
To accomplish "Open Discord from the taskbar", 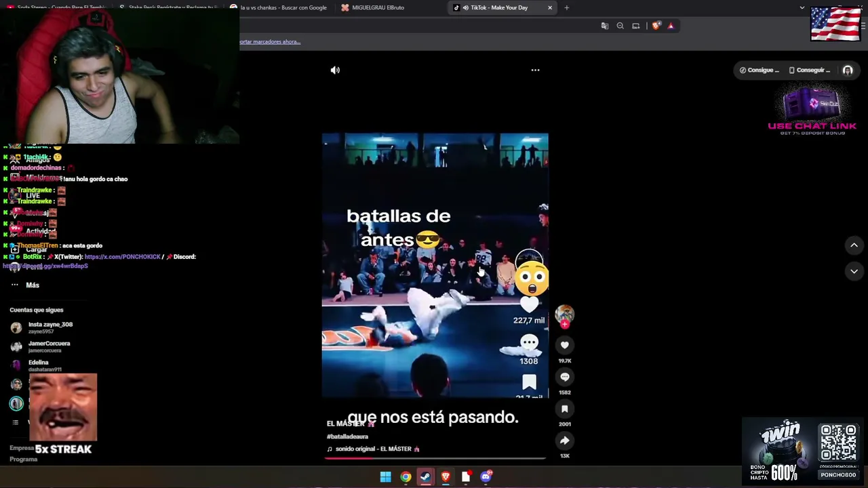I will tap(486, 476).
